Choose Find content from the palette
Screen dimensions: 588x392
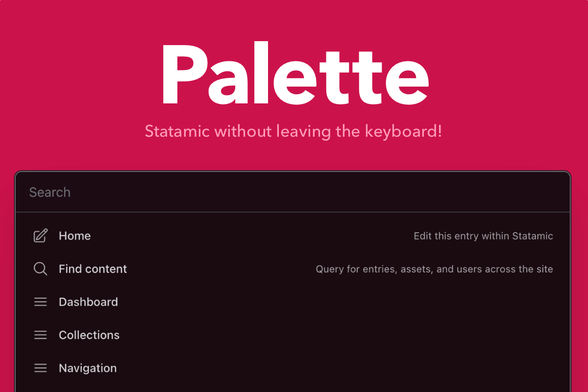click(93, 269)
